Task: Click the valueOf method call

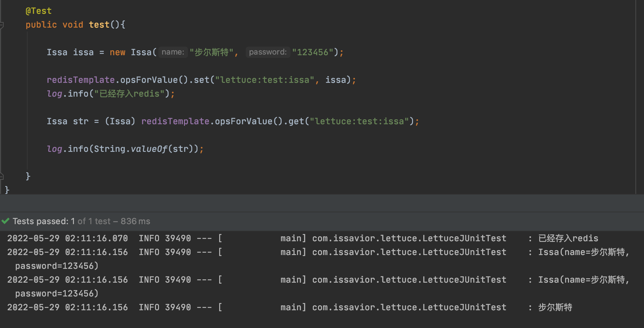Action: coord(149,149)
